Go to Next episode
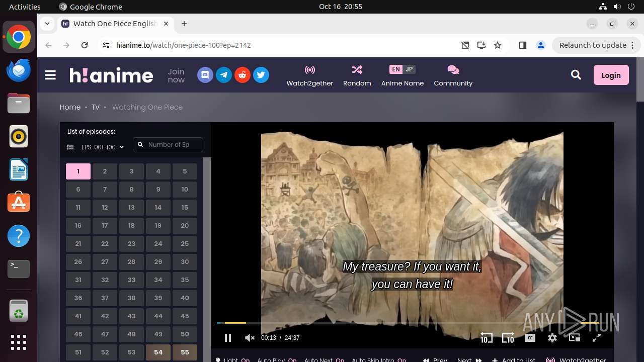The image size is (644, 362). pos(469,359)
